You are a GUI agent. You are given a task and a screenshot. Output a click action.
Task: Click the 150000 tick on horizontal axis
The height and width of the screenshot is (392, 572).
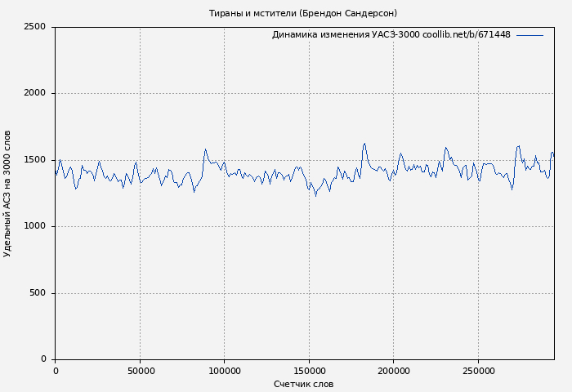coord(310,372)
